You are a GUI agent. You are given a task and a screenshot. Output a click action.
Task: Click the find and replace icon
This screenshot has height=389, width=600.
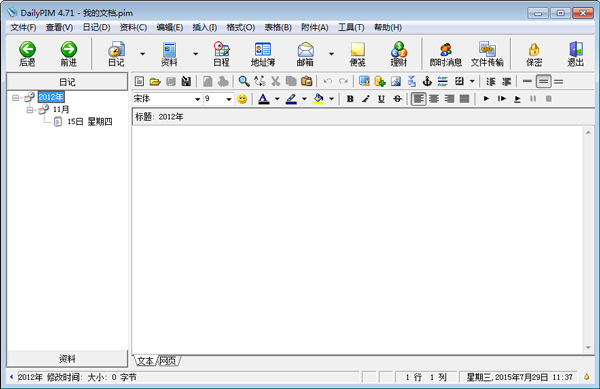click(260, 81)
